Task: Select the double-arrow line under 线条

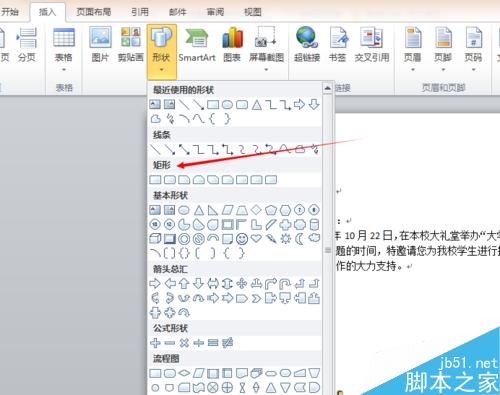Action: [x=184, y=149]
